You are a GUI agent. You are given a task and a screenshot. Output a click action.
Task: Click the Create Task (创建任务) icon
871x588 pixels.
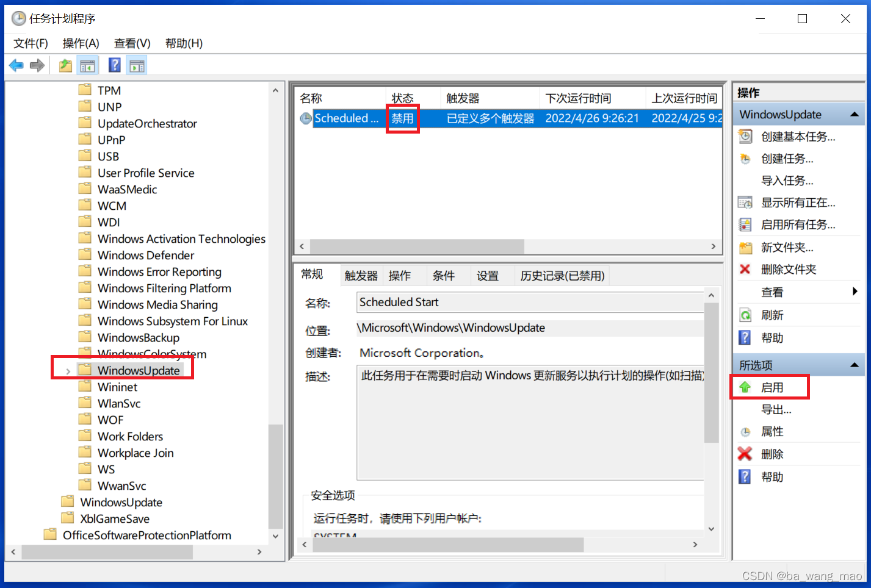click(x=745, y=159)
